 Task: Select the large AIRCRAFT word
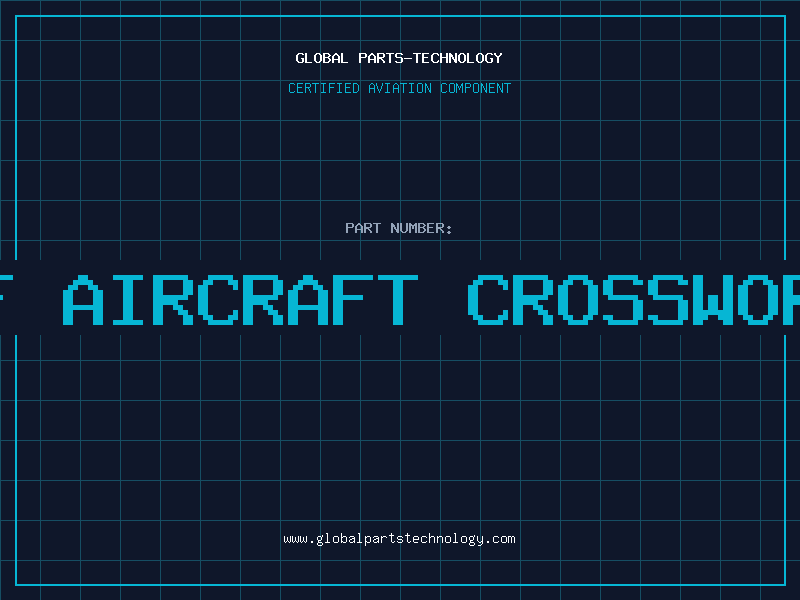click(240, 300)
